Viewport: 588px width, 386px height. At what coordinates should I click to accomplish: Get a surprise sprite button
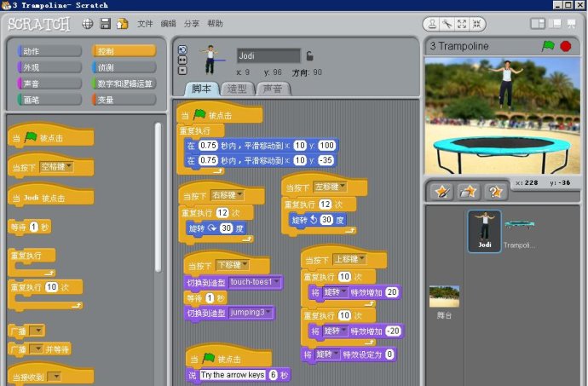point(494,192)
